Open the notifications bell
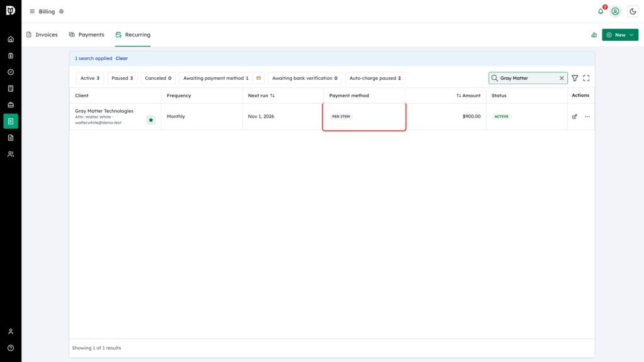644x362 pixels. click(x=601, y=11)
